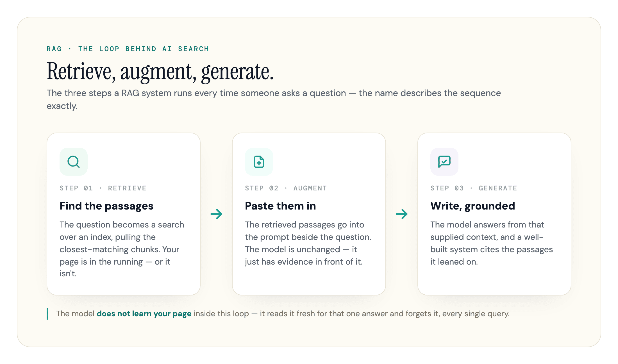
Task: Click the green bar beside the footnote
Action: click(x=47, y=314)
